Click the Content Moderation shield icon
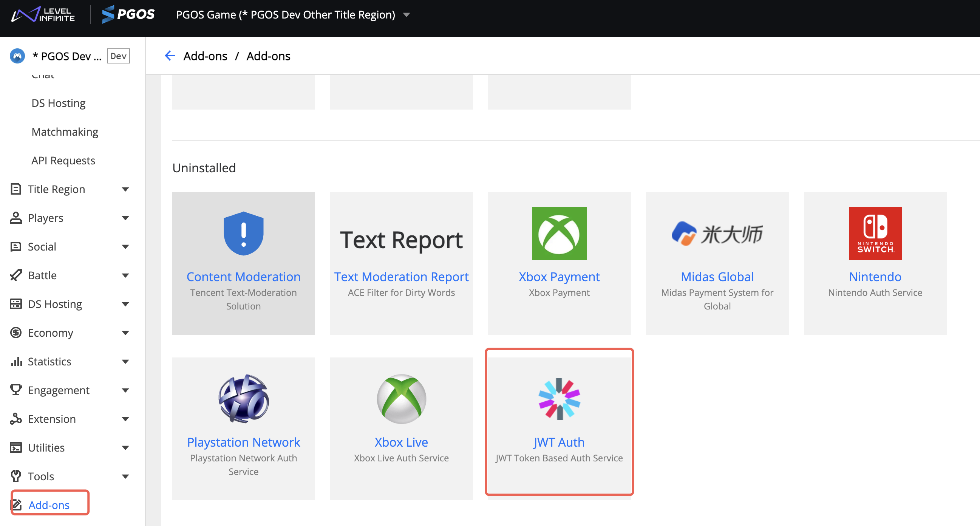This screenshot has width=980, height=526. coord(243,233)
